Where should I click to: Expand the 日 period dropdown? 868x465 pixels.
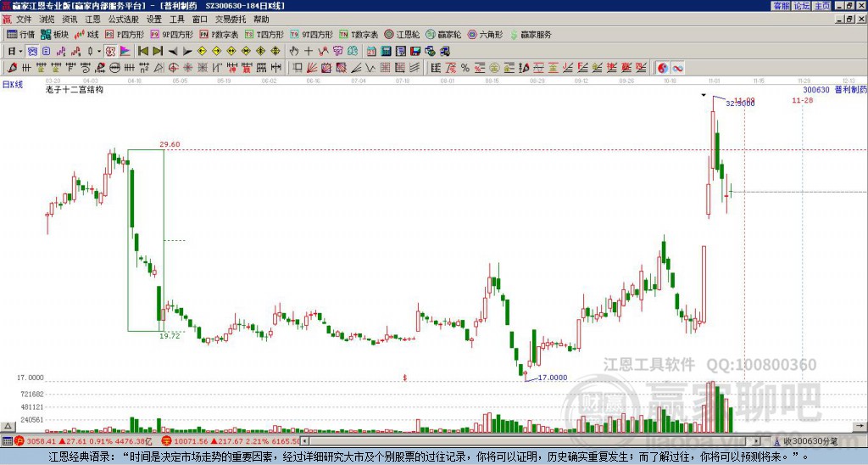coord(20,52)
